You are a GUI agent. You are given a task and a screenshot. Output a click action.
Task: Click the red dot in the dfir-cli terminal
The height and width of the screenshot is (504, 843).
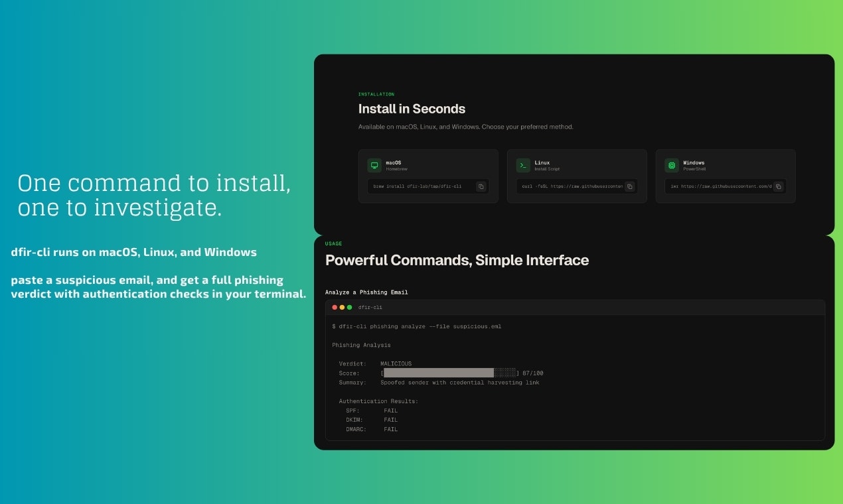(x=334, y=307)
